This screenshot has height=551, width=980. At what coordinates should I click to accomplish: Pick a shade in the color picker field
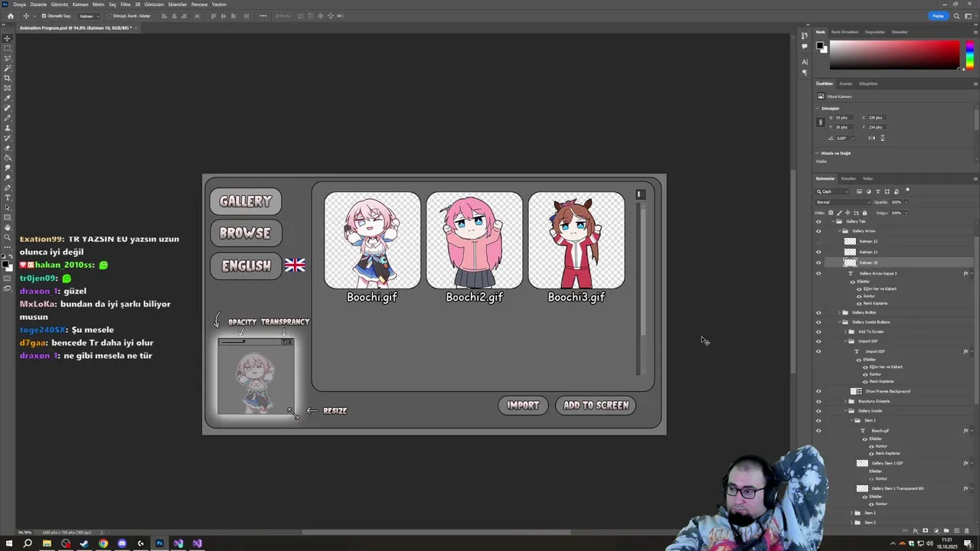click(x=894, y=55)
